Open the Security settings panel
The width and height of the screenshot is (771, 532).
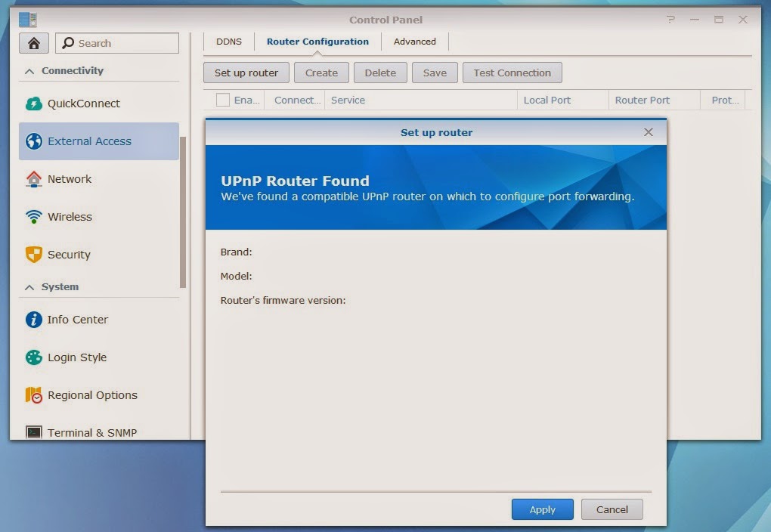coord(69,255)
